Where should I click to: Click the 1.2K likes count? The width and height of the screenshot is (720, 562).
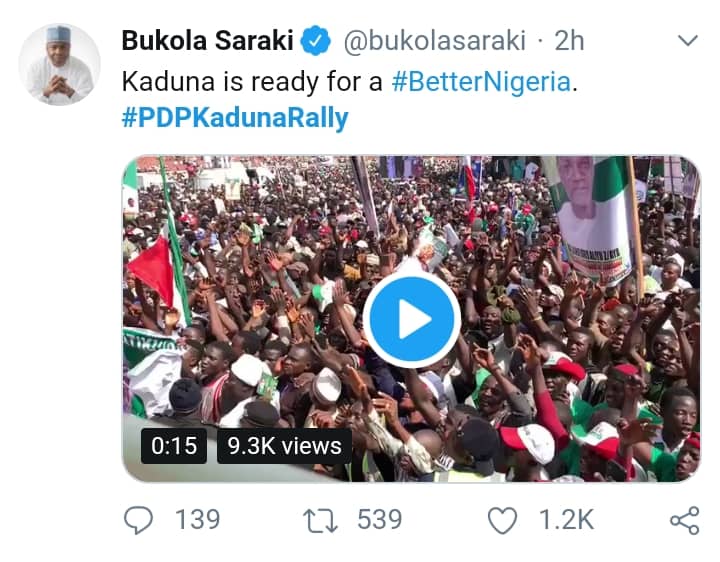point(565,520)
